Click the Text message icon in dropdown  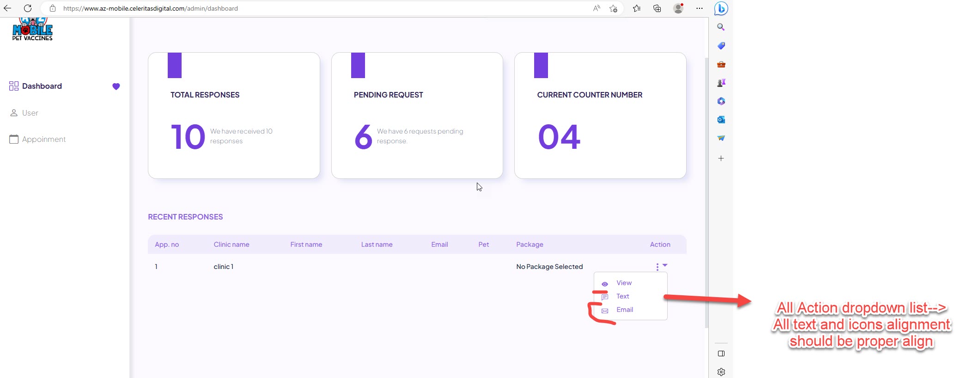pyautogui.click(x=604, y=297)
